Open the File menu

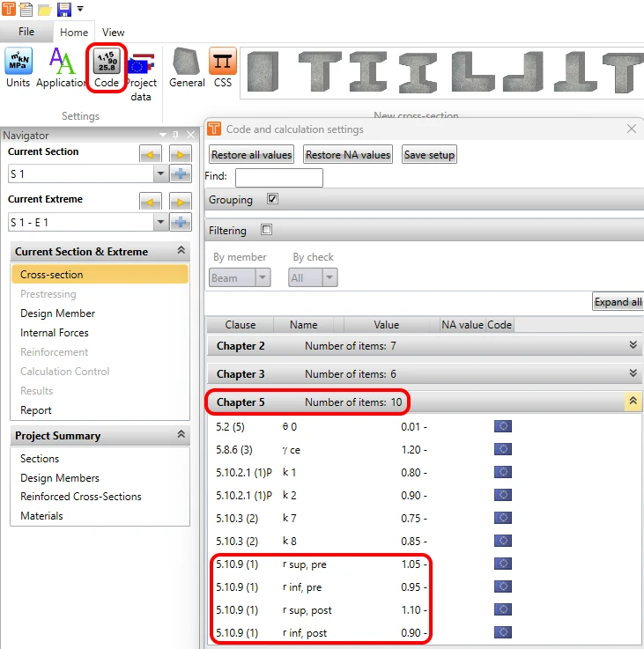(x=26, y=32)
